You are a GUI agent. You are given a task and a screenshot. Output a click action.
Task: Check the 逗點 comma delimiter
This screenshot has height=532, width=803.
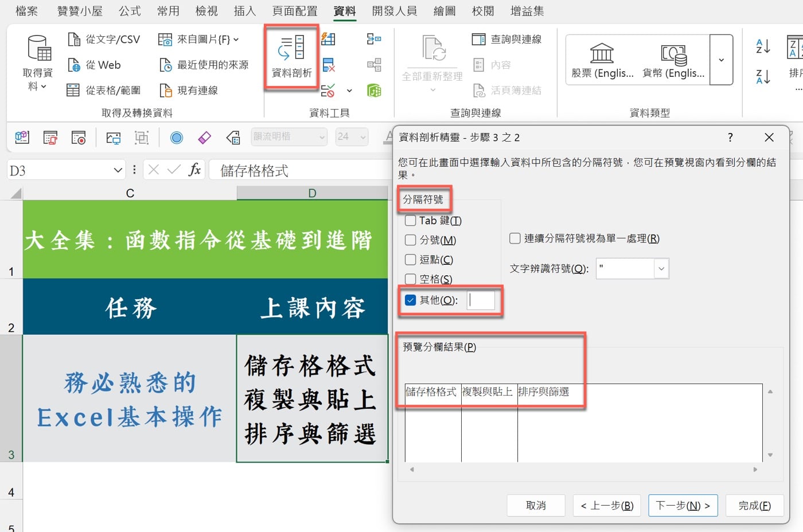(411, 259)
